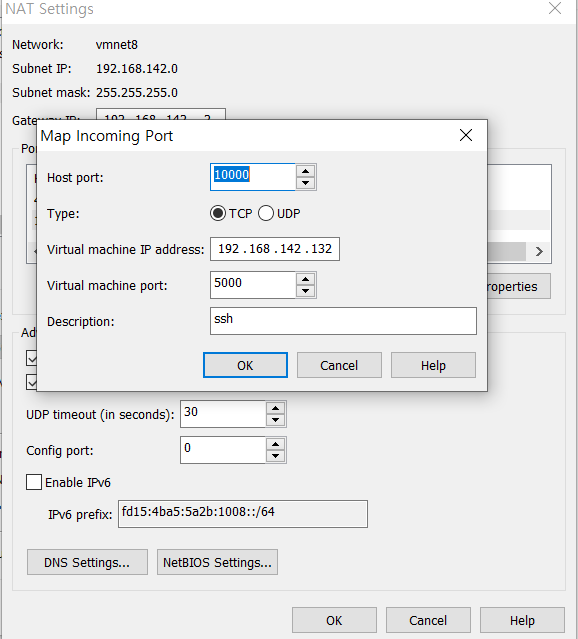The width and height of the screenshot is (578, 639).
Task: Select the TCP radio button
Action: (x=218, y=213)
